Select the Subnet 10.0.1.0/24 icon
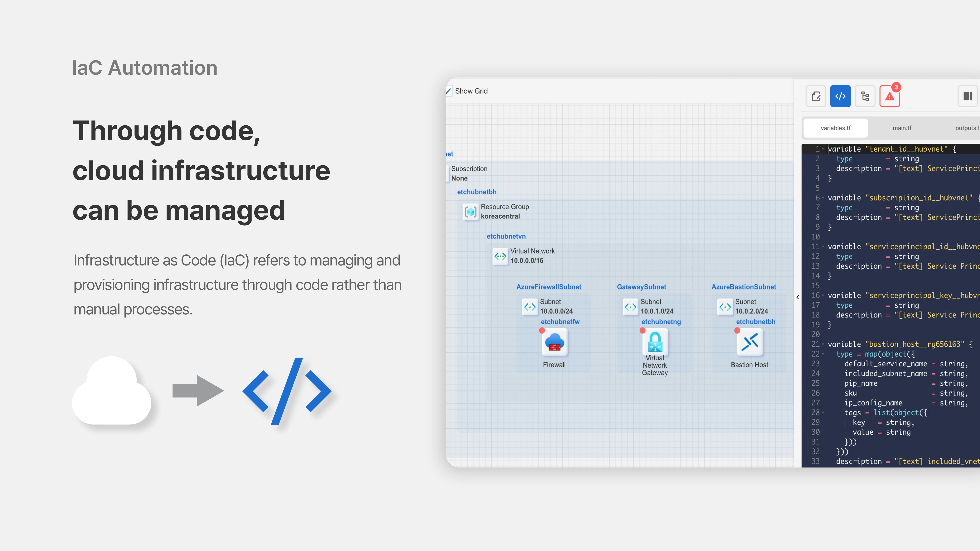The height and width of the screenshot is (551, 980). tap(630, 307)
